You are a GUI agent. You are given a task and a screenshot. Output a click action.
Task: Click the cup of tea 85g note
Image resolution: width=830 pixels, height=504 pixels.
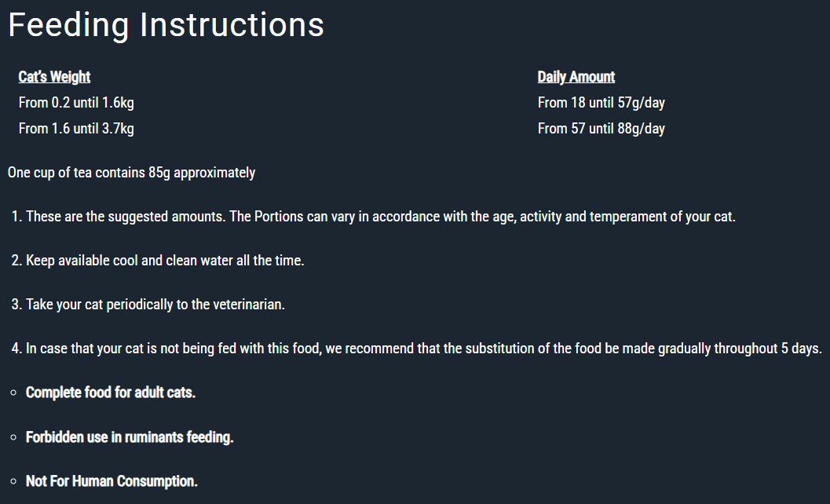click(131, 173)
